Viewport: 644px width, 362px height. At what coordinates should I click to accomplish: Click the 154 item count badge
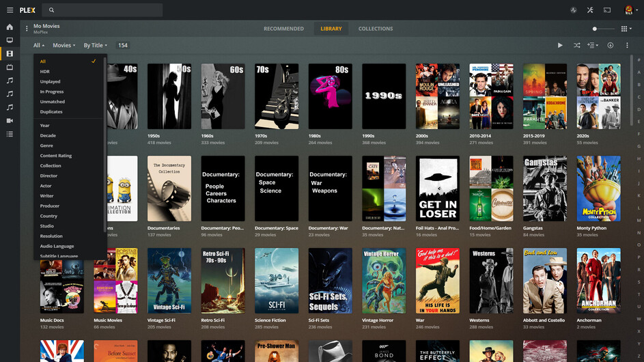[x=123, y=45]
